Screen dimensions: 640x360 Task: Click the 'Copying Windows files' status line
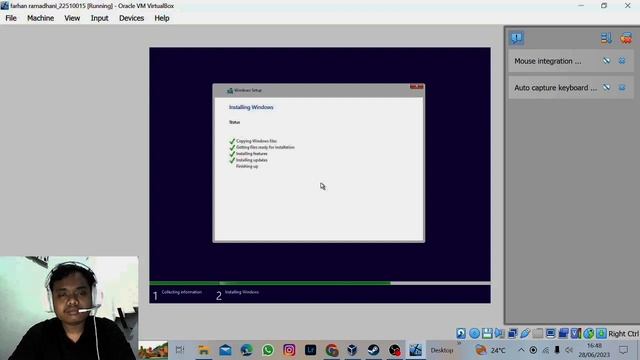tap(256, 141)
